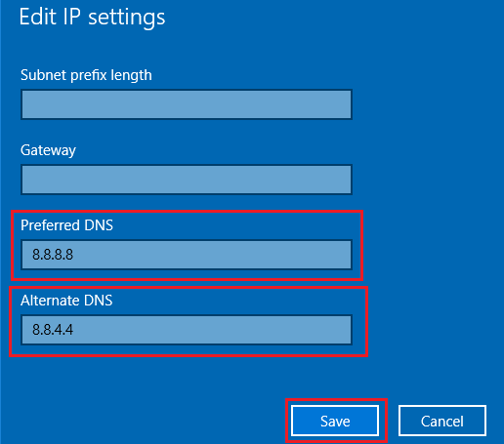Focus the Subnet prefix length field

point(187,104)
